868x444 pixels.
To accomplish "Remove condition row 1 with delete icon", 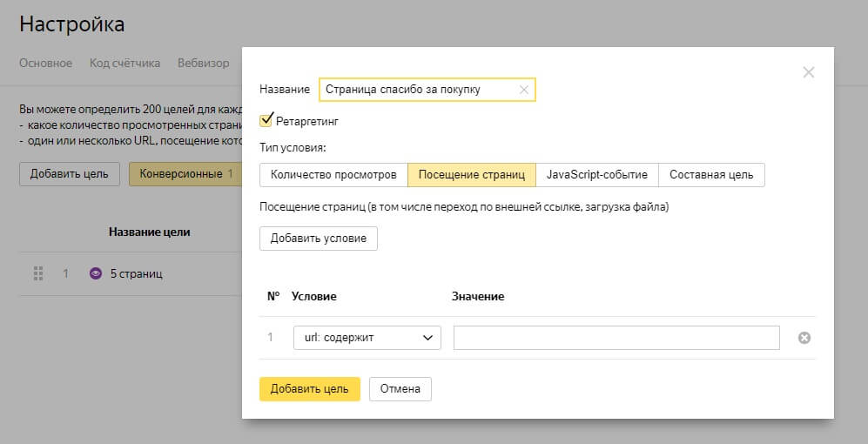I will (804, 338).
